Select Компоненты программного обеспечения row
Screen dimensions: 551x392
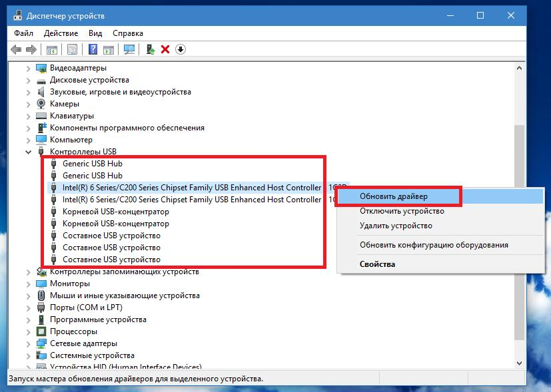pos(127,128)
